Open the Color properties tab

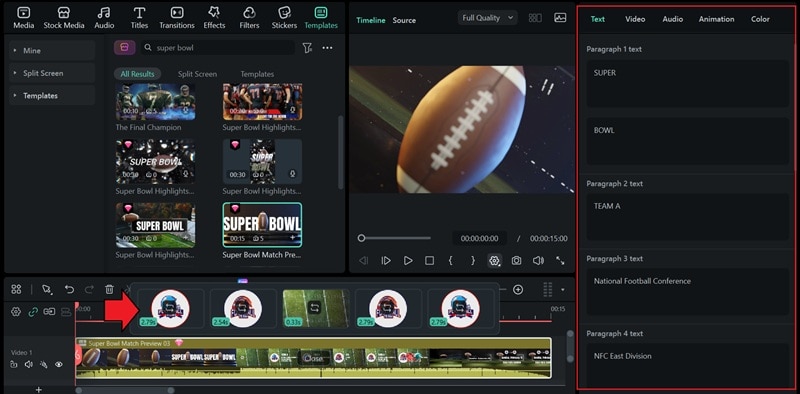[x=760, y=19]
